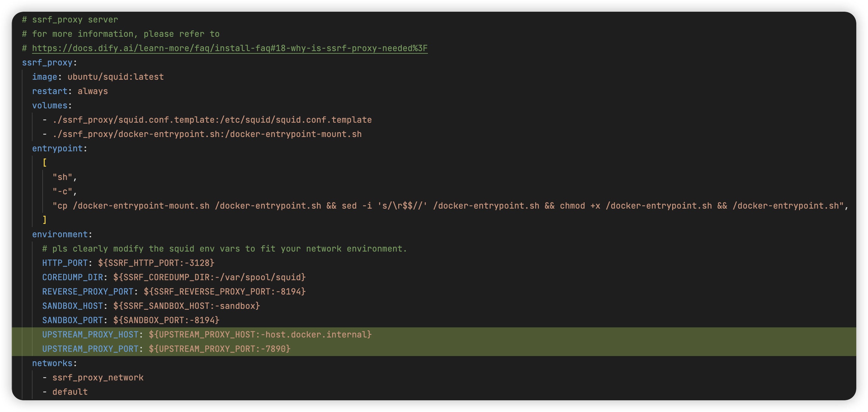Click the opening yellow square bracket
This screenshot has width=868, height=412.
click(x=45, y=163)
